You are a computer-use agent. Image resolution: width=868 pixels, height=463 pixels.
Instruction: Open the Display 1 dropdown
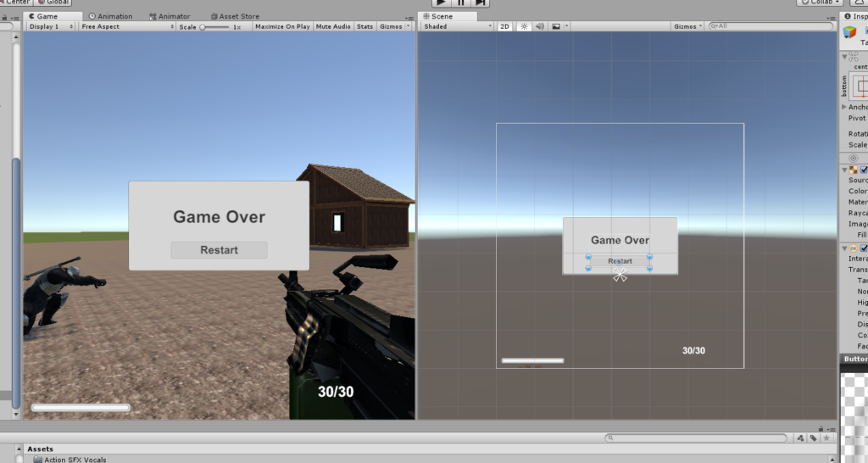point(50,26)
